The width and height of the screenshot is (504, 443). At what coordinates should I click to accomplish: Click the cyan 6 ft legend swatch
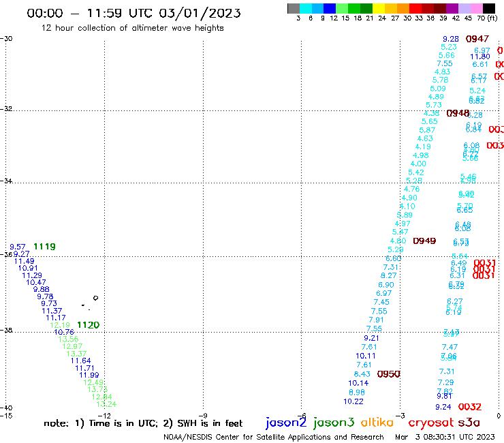pyautogui.click(x=306, y=8)
